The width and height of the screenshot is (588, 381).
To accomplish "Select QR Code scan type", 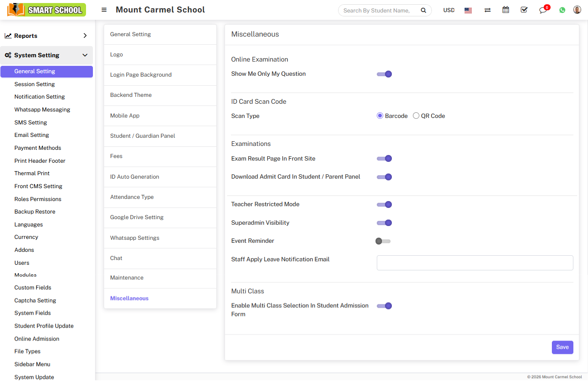I will [416, 116].
